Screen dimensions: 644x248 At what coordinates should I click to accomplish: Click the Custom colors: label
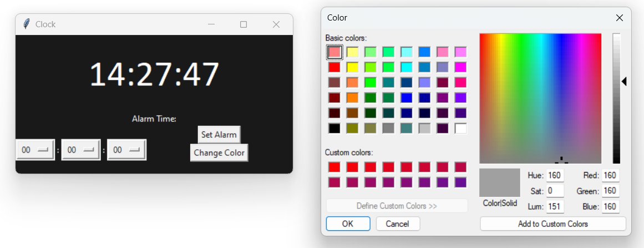(349, 153)
